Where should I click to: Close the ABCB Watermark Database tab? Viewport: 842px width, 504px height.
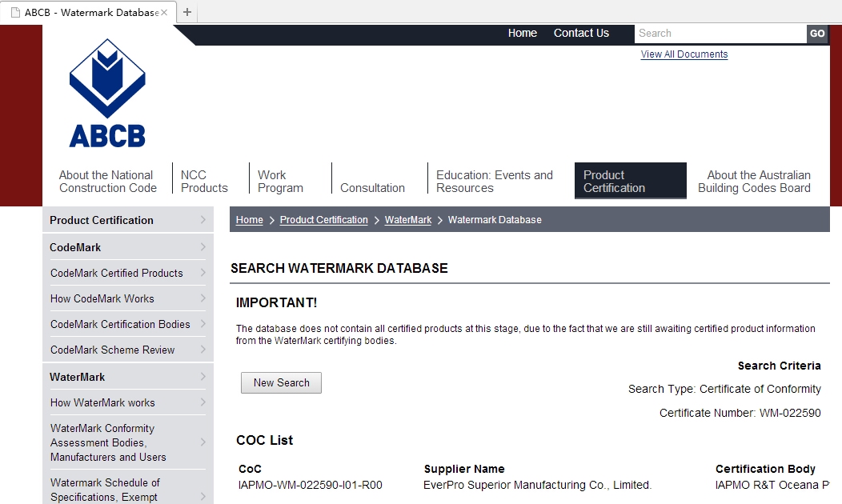164,13
